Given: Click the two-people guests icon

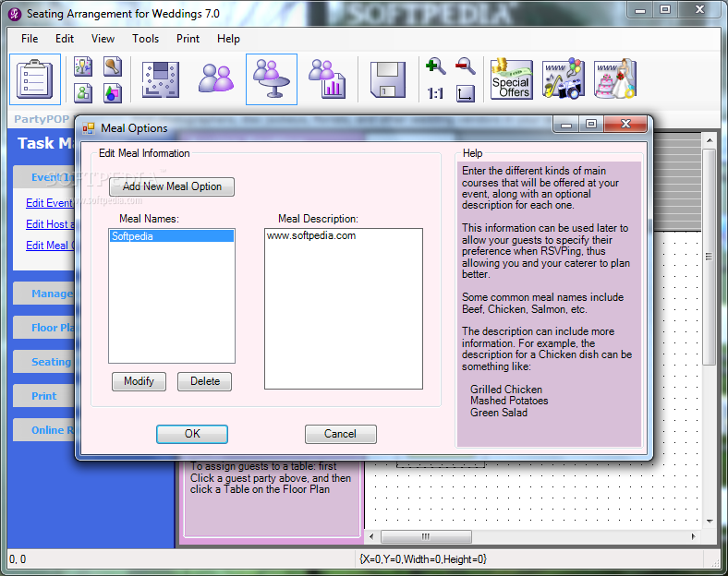Looking at the screenshot, I should [x=216, y=78].
